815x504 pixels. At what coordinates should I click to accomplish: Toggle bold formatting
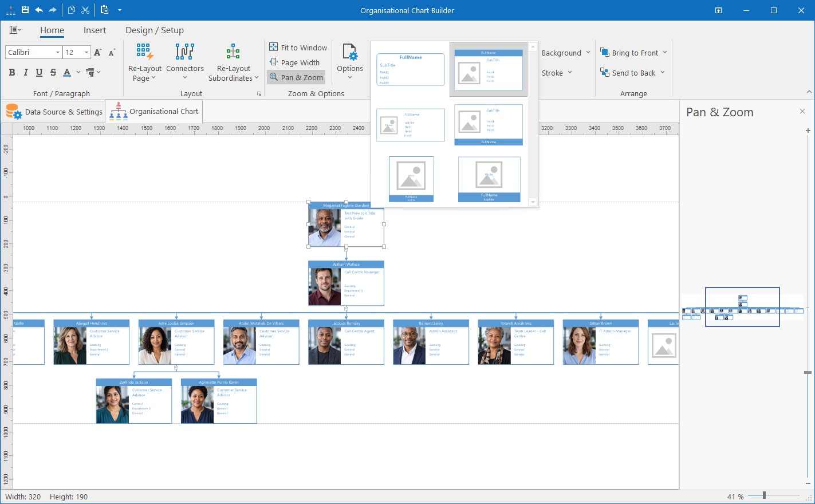tap(12, 72)
